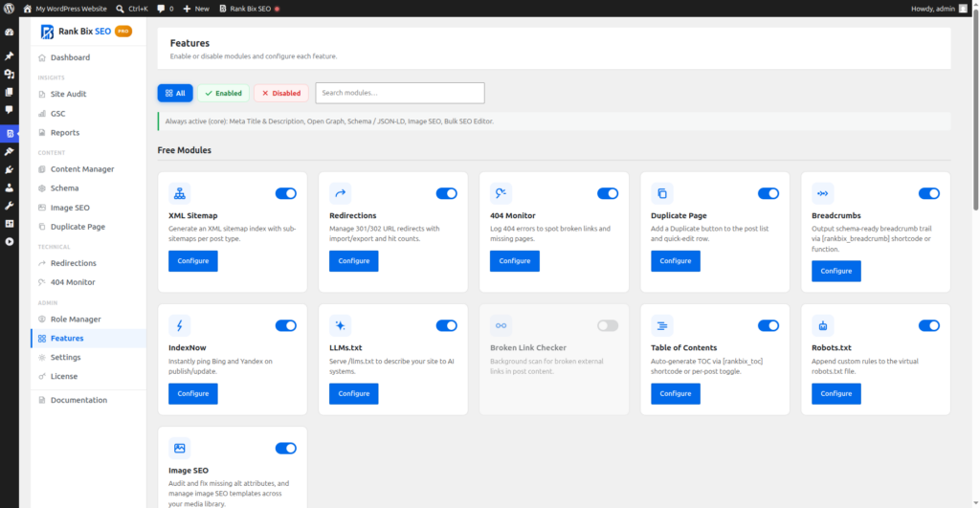Open Appearance brush icon in WordPress sidebar

tap(10, 152)
